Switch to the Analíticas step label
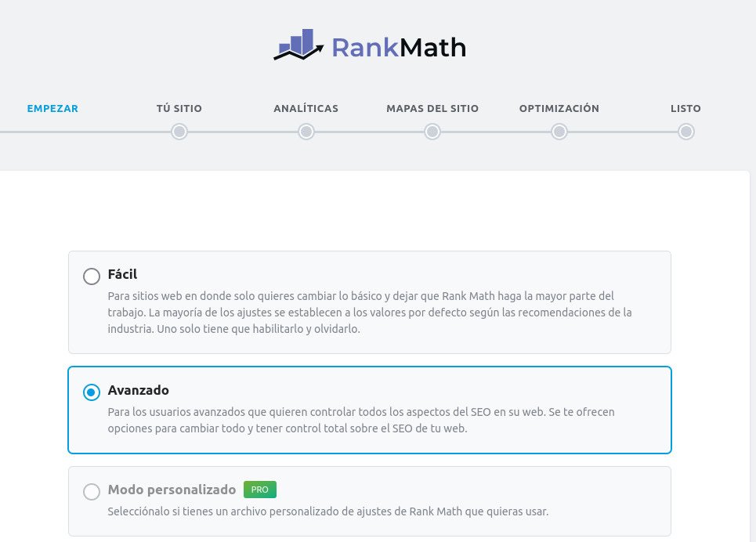756x542 pixels. (x=306, y=109)
